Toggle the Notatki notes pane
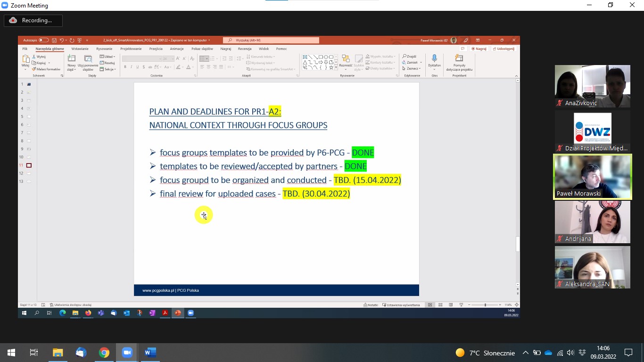The height and width of the screenshot is (362, 644). (x=371, y=305)
